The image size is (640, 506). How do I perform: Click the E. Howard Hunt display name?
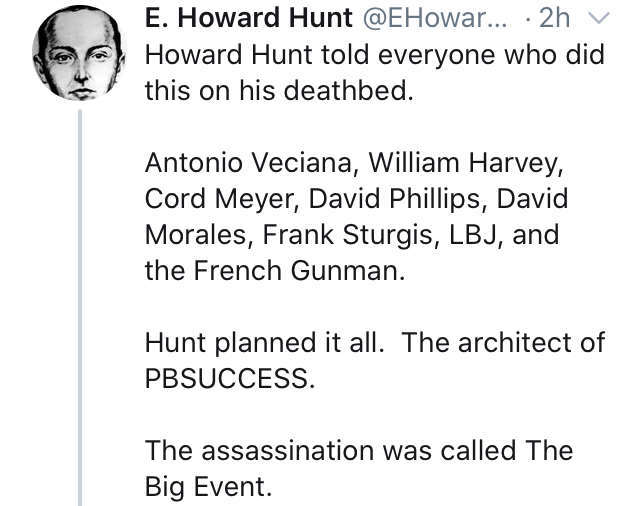[x=249, y=18]
